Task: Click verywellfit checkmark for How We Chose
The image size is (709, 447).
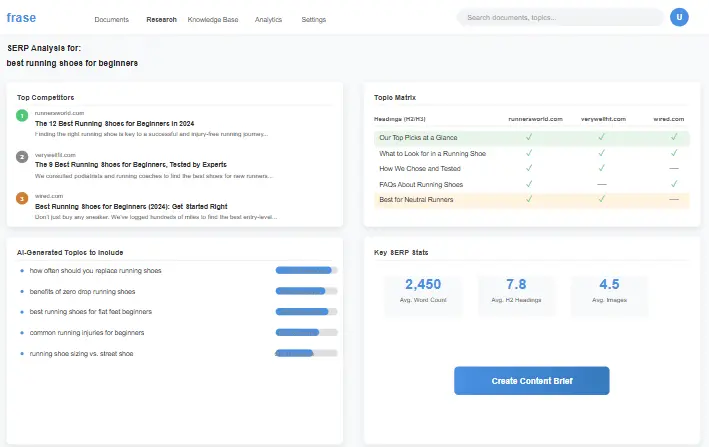Action: coord(601,168)
